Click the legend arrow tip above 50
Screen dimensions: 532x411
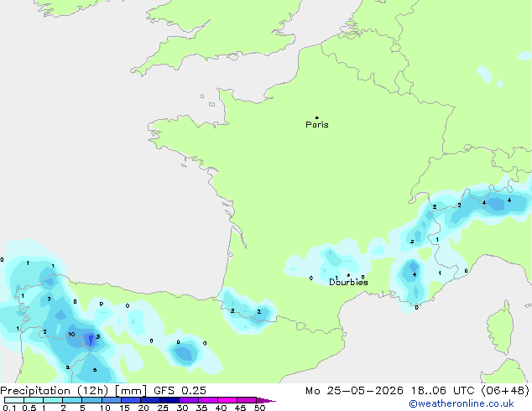coord(266,400)
